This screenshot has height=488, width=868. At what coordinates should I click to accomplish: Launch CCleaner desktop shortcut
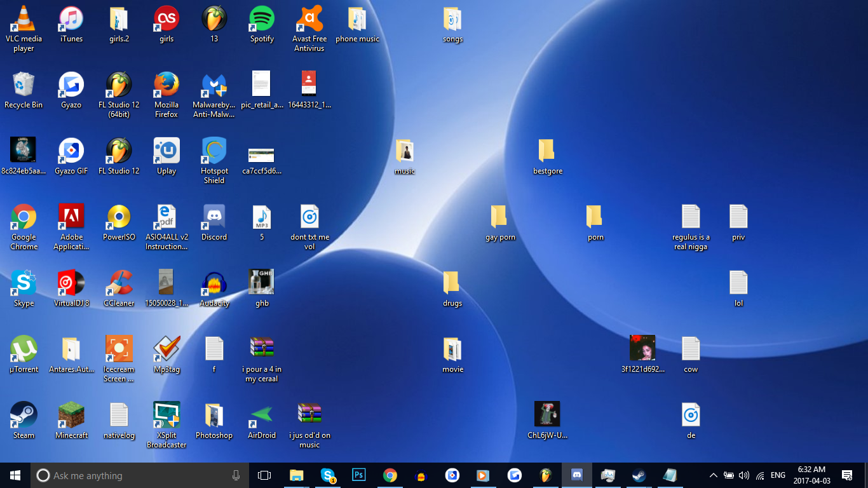119,288
